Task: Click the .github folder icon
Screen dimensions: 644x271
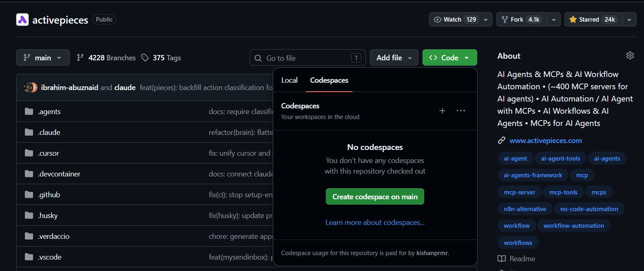Action: click(x=29, y=194)
